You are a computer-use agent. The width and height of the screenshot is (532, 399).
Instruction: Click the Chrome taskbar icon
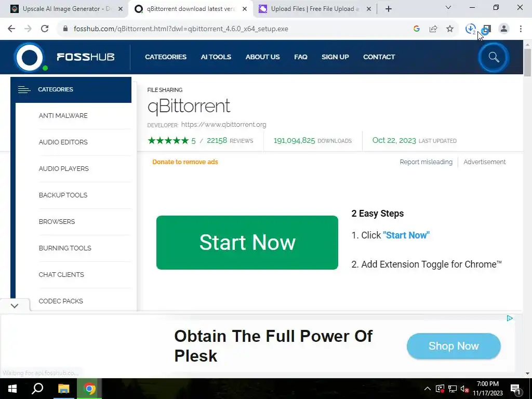89,389
